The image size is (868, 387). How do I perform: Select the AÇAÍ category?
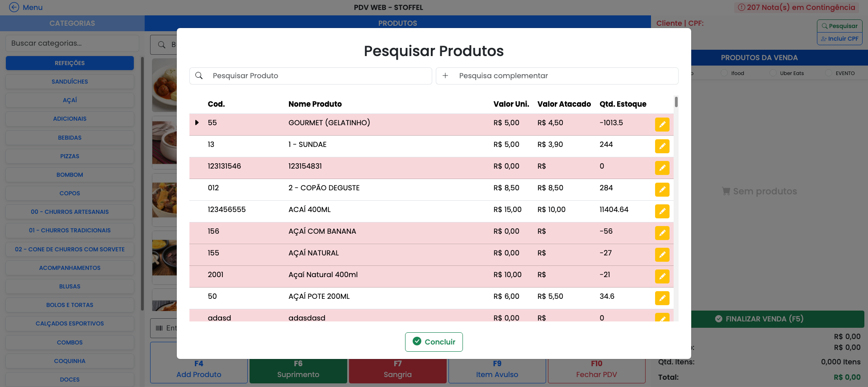pyautogui.click(x=70, y=100)
